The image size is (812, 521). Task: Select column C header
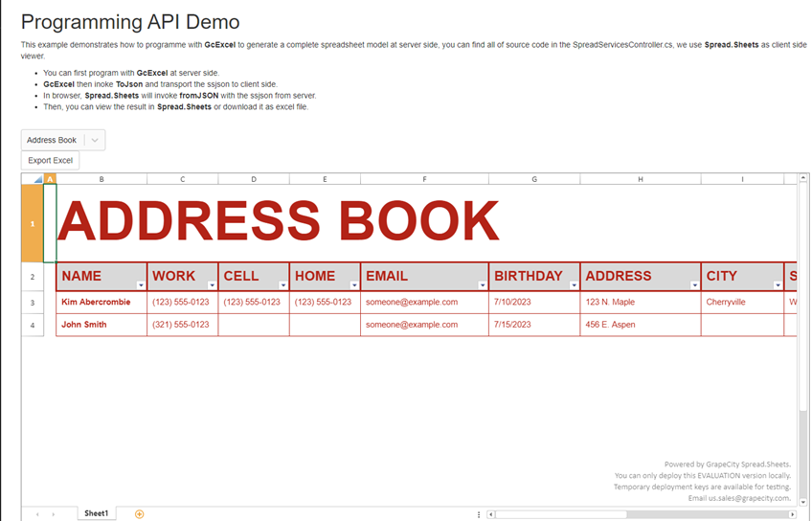pos(183,179)
